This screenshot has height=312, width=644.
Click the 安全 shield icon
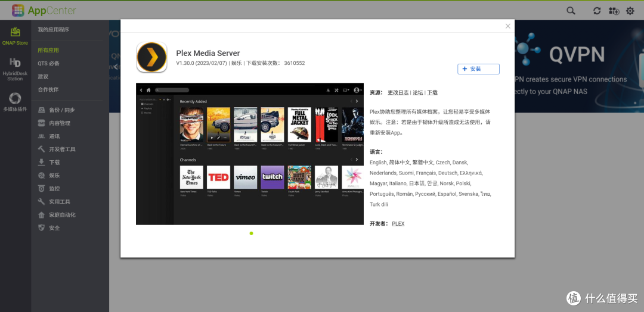pyautogui.click(x=41, y=228)
